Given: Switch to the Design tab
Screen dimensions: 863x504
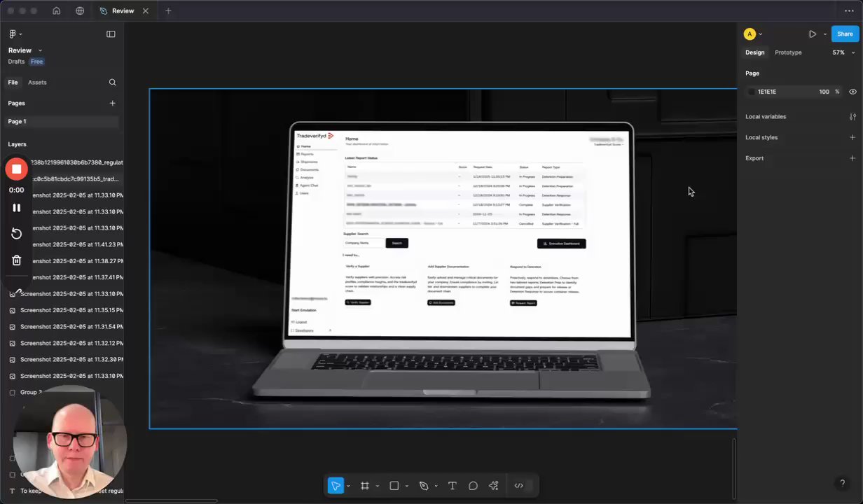Looking at the screenshot, I should point(754,52).
